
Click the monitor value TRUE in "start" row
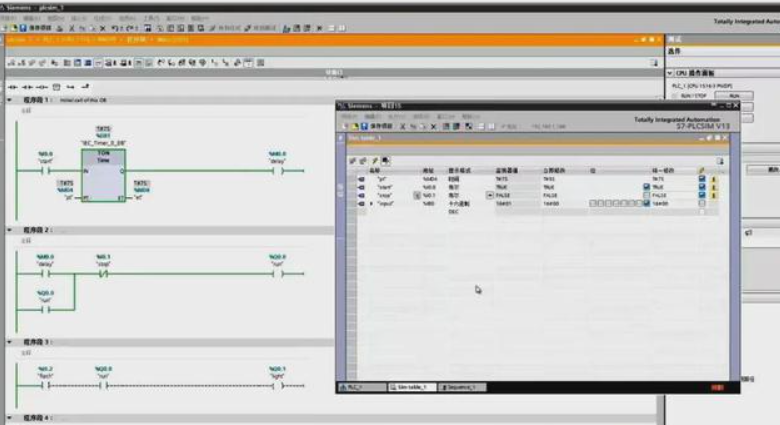coord(502,187)
